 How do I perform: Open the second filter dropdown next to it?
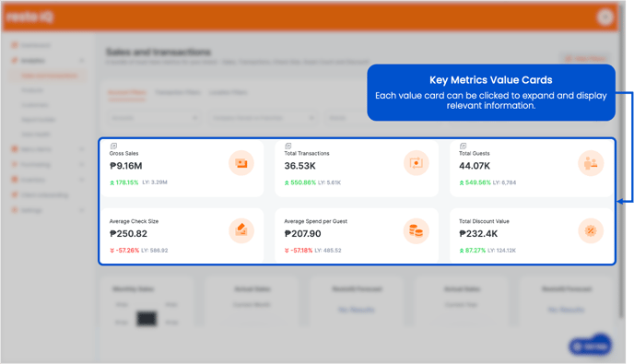pos(263,118)
